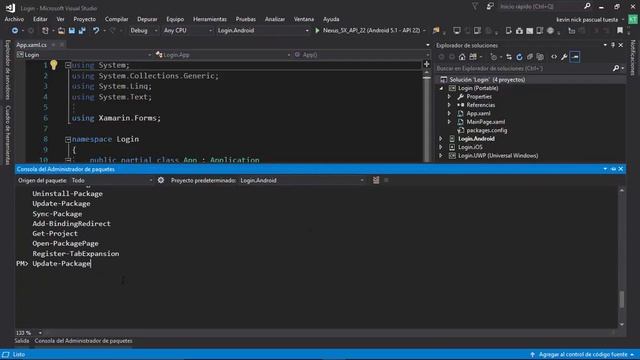Open the Proyecto menu
The image size is (640, 360).
84,19
